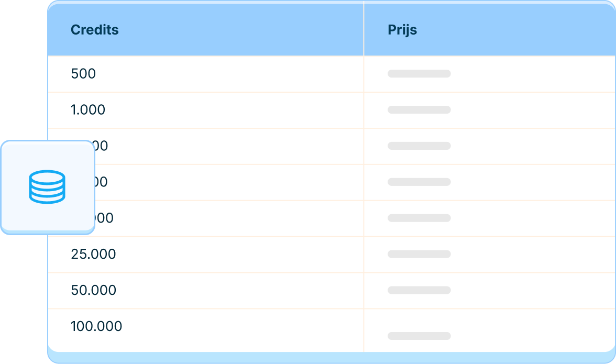Click the divider between Credits and Prijs headers
616x364 pixels.
click(x=364, y=30)
